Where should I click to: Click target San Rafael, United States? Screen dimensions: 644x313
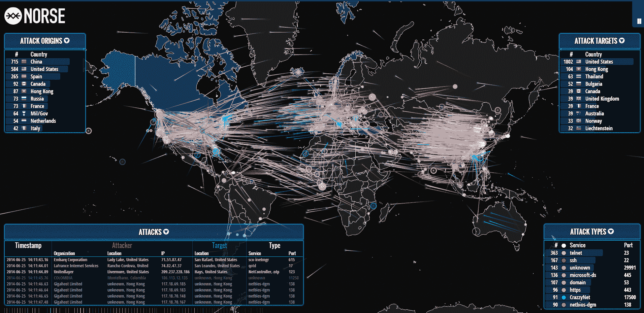pos(216,260)
